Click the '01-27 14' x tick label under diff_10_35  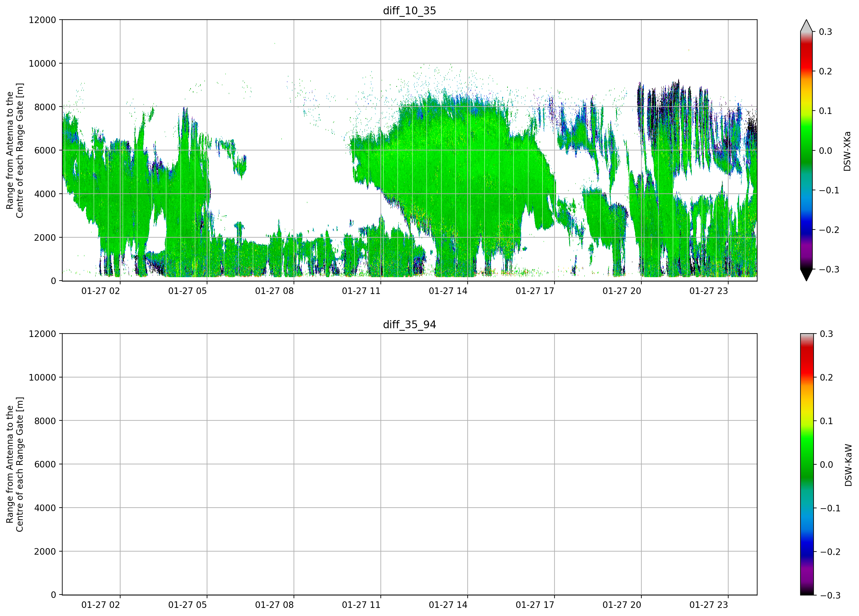(x=448, y=291)
